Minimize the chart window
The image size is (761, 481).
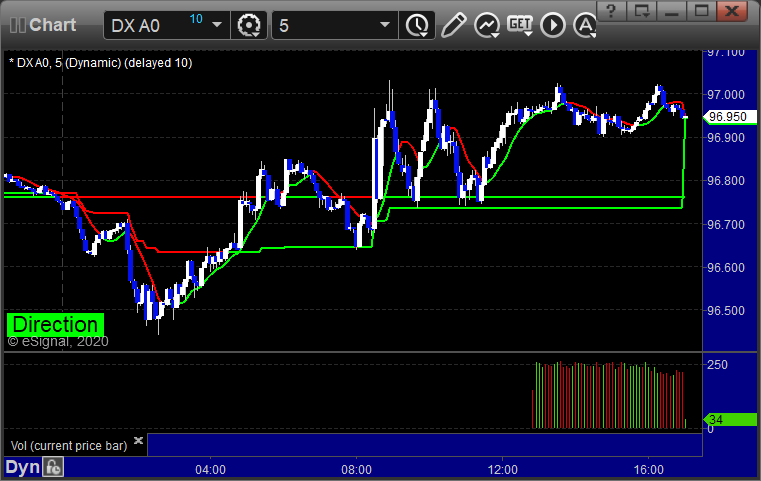[671, 11]
